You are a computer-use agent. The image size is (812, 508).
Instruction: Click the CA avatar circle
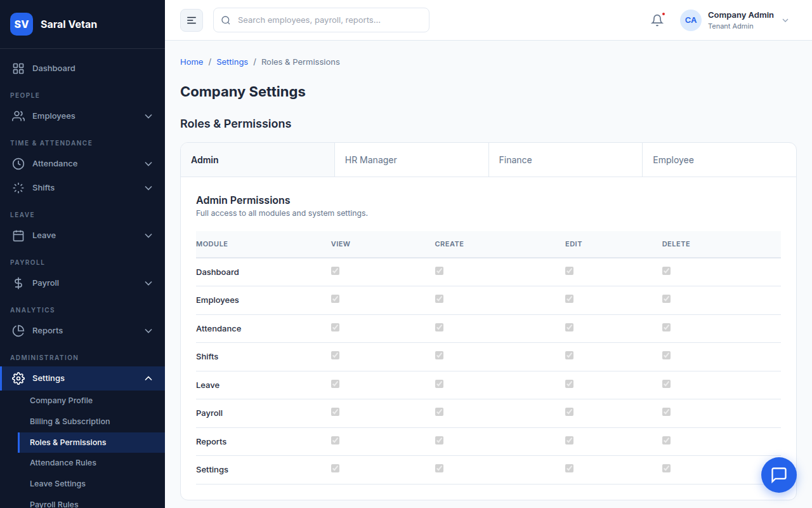(x=691, y=20)
